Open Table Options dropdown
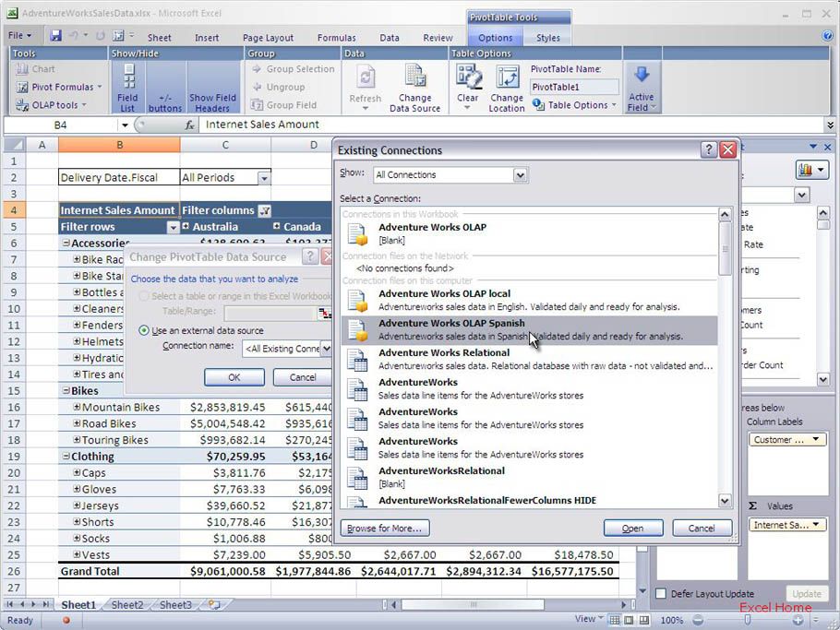This screenshot has height=630, width=840. [x=574, y=105]
